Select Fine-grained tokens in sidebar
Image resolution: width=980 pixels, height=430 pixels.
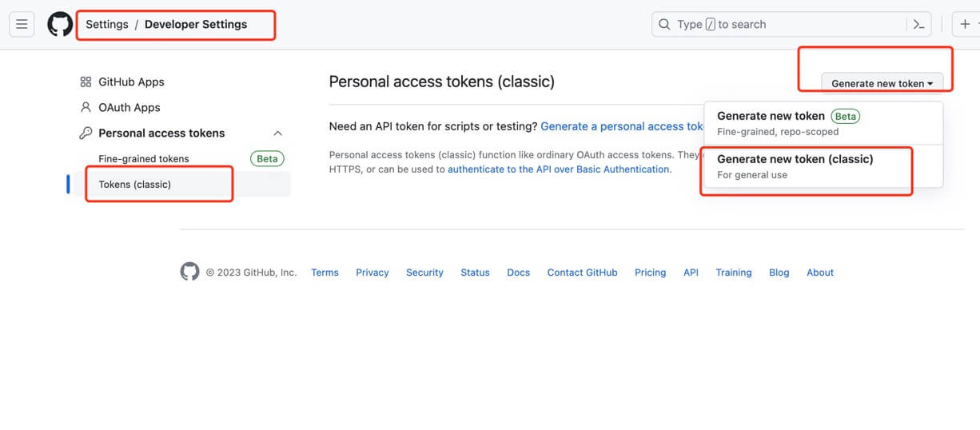point(144,158)
